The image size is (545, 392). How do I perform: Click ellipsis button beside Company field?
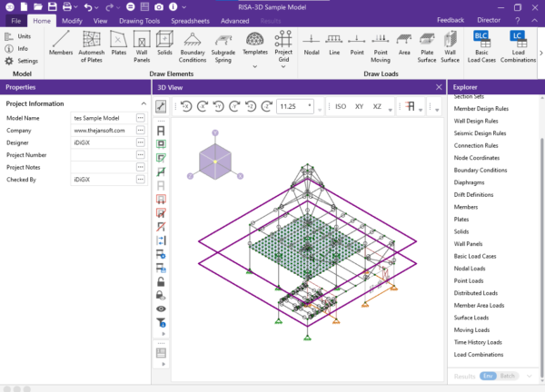coord(141,130)
